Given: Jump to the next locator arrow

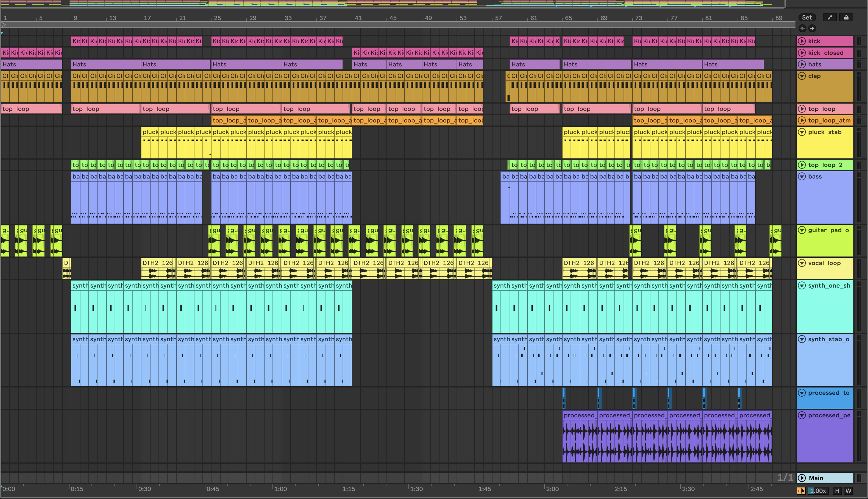Looking at the screenshot, I should point(812,28).
